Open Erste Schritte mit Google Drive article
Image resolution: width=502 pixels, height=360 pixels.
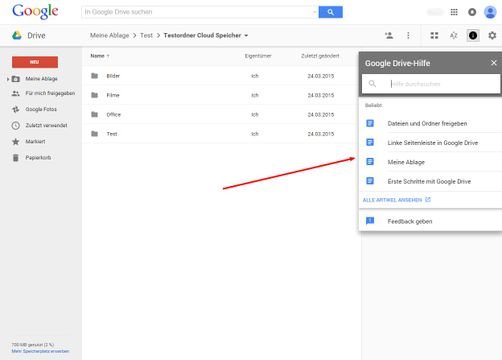[x=429, y=181]
